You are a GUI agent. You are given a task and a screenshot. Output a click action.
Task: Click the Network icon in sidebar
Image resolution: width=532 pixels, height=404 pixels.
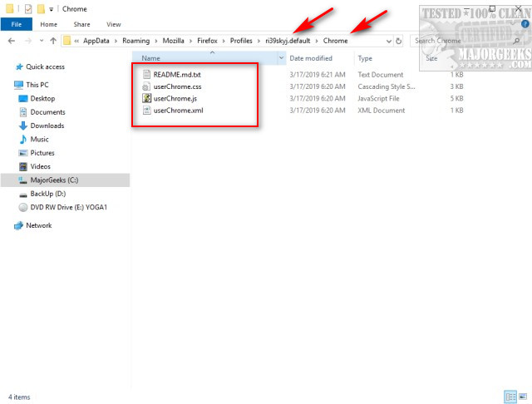coord(18,225)
